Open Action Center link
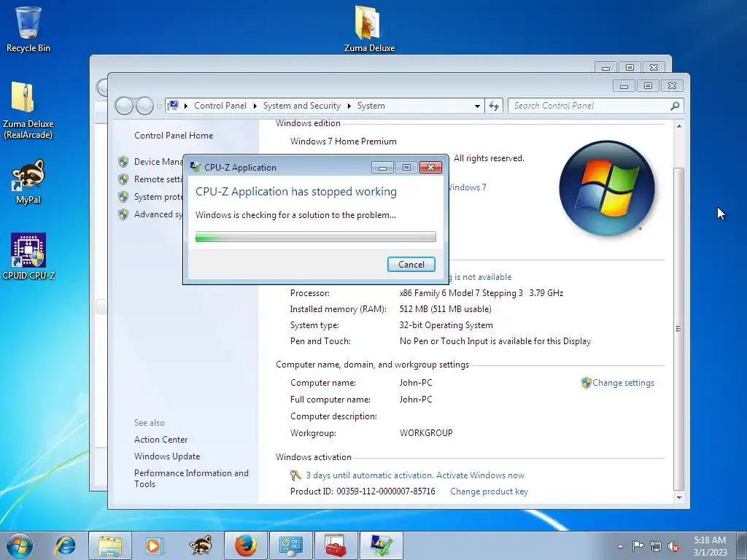Screen dimensions: 747x560 [x=160, y=440]
